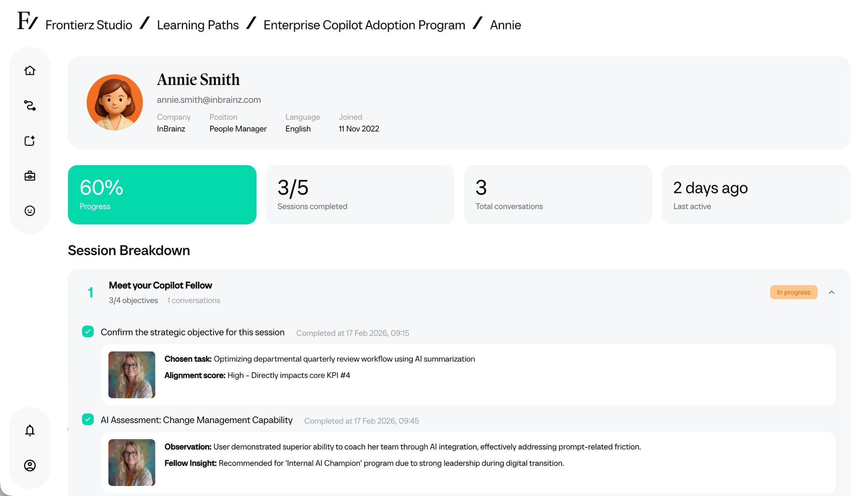Click Annie Smith's profile avatar
868x496 pixels.
pyautogui.click(x=115, y=102)
